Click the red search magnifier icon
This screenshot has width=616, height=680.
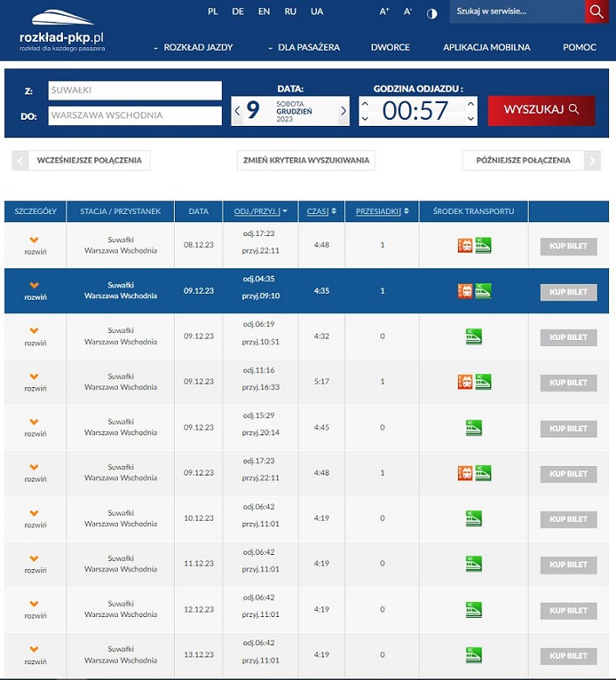[596, 11]
